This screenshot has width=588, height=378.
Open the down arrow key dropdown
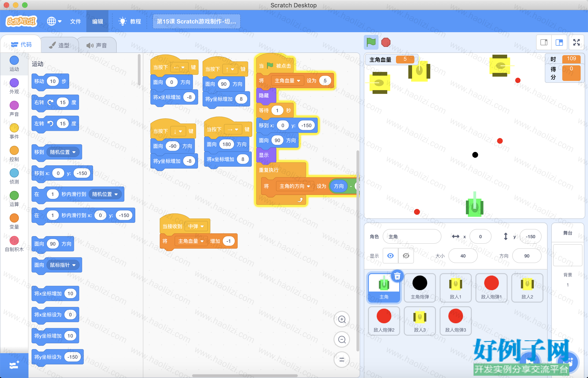point(178,131)
